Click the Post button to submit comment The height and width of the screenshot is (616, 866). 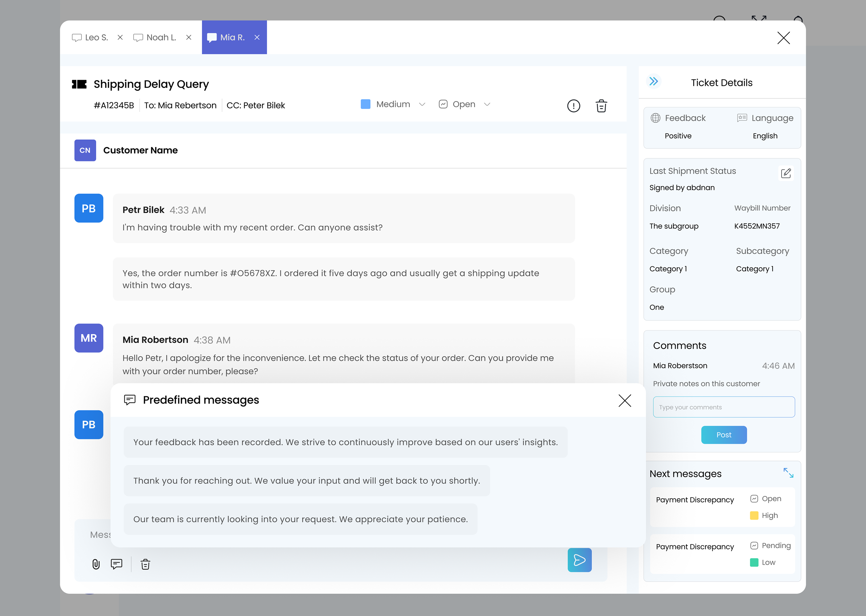coord(723,435)
